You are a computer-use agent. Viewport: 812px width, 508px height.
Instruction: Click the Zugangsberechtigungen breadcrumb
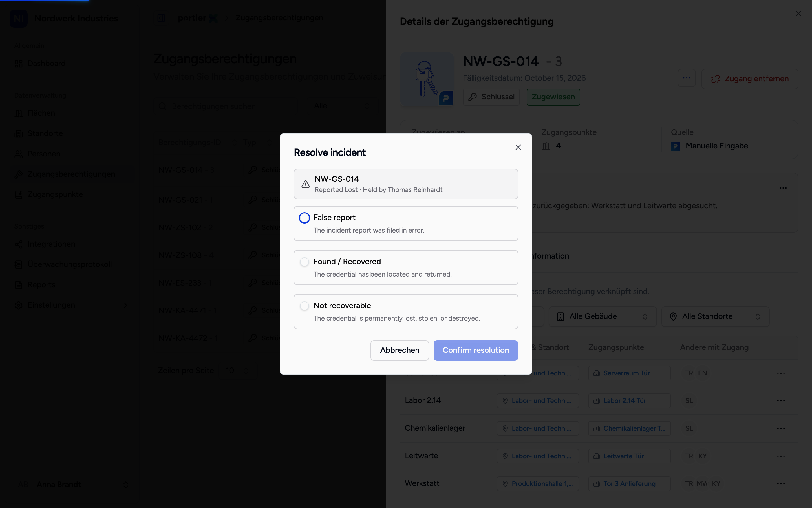click(279, 18)
